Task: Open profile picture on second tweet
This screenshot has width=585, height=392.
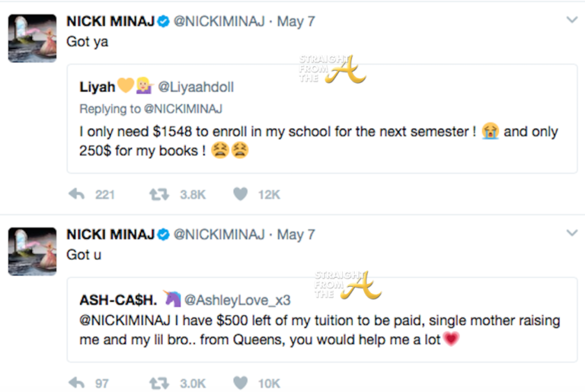Action: click(32, 250)
